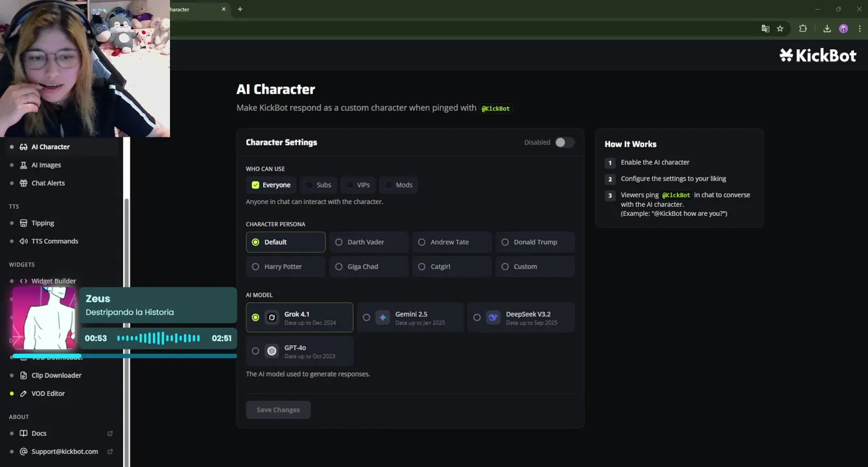Open AI Images in the sidebar
This screenshot has height=467, width=868.
click(46, 165)
